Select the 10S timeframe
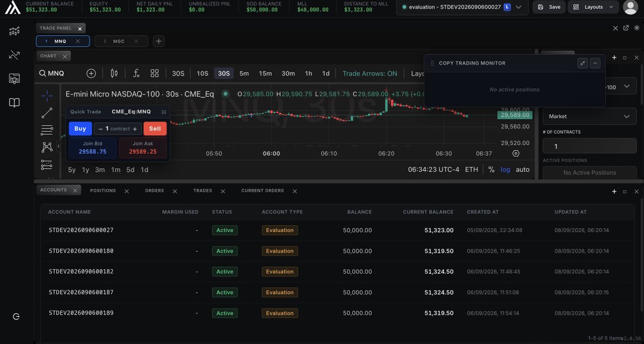 pos(202,74)
